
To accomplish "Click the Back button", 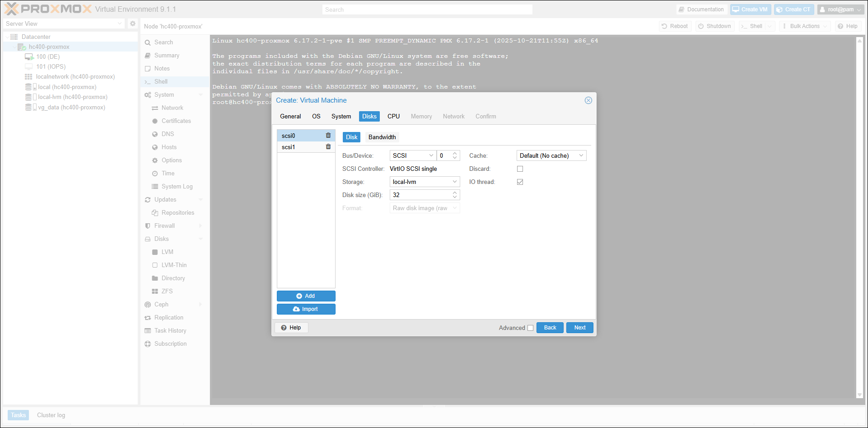I will 550,328.
